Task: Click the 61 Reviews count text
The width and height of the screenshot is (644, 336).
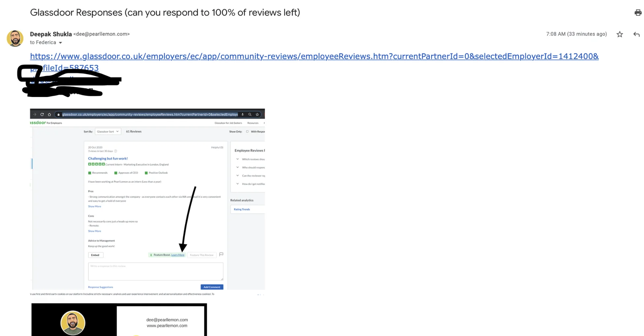Action: (x=134, y=132)
